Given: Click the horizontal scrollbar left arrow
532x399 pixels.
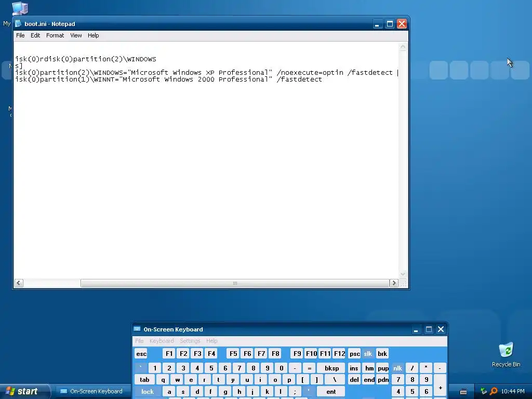Looking at the screenshot, I should tap(19, 283).
